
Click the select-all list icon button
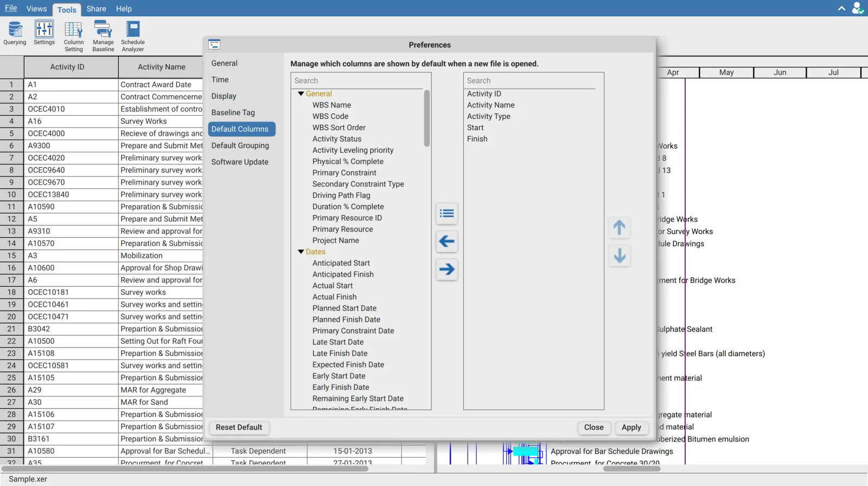click(447, 213)
